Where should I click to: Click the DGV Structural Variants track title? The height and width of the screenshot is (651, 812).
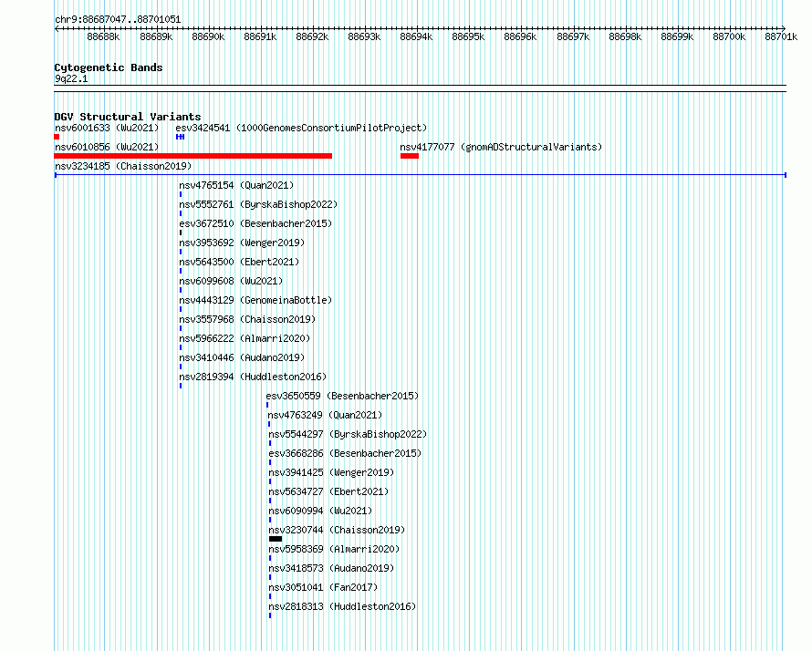128,117
